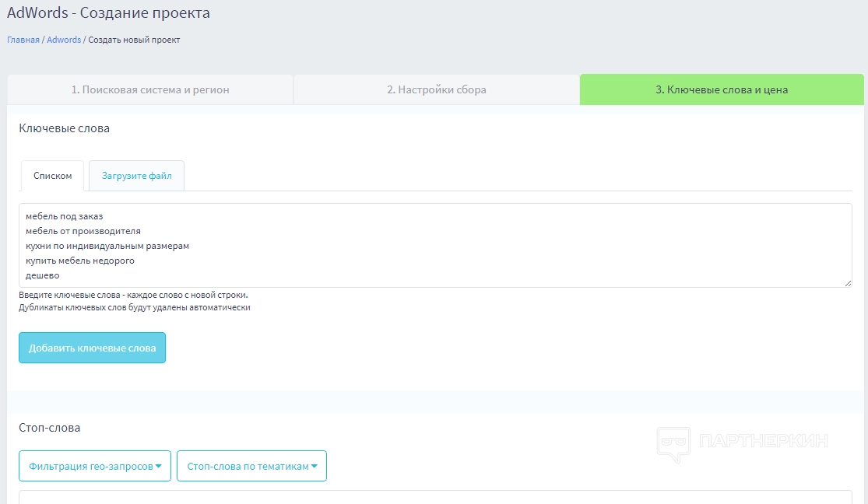Click the AdWords - Создание проекта page title
868x504 pixels.
tap(108, 12)
